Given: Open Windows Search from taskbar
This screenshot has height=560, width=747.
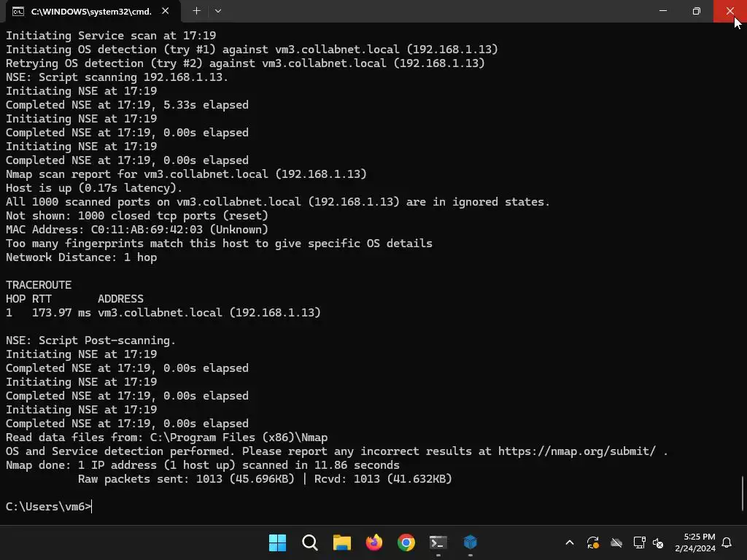Looking at the screenshot, I should pyautogui.click(x=309, y=542).
